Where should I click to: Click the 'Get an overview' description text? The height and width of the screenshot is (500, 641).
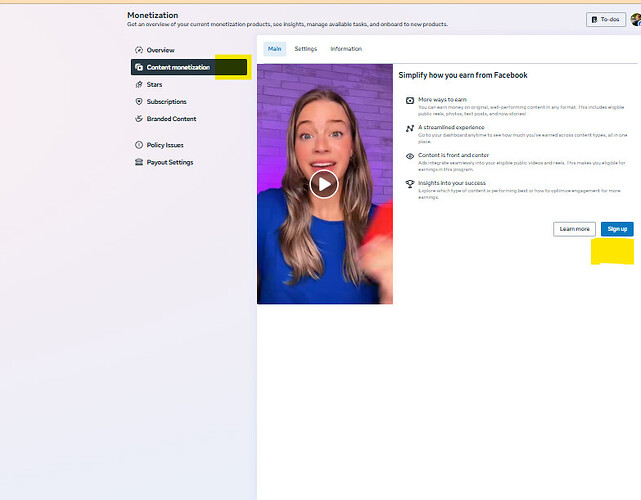point(287,24)
